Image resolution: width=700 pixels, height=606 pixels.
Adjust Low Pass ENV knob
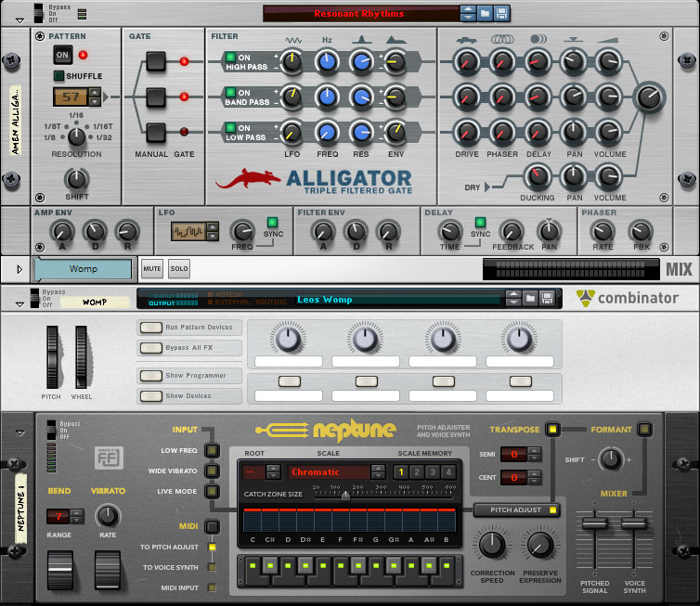pyautogui.click(x=395, y=132)
